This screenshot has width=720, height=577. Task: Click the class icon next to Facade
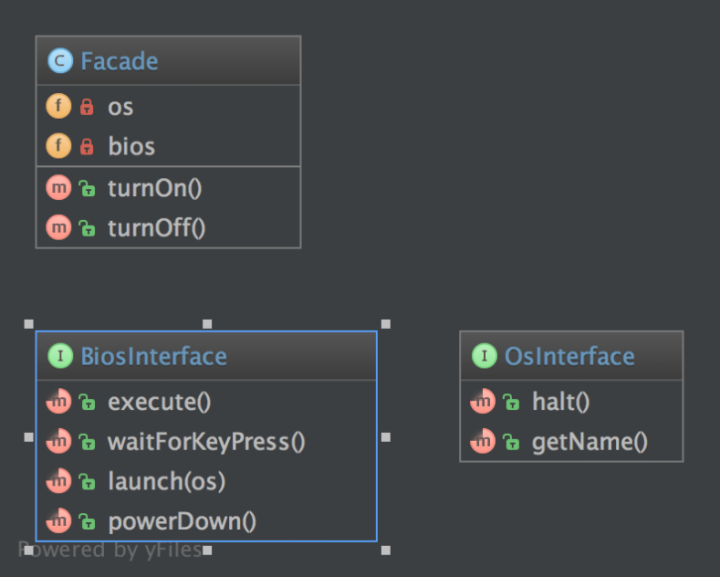pyautogui.click(x=60, y=61)
